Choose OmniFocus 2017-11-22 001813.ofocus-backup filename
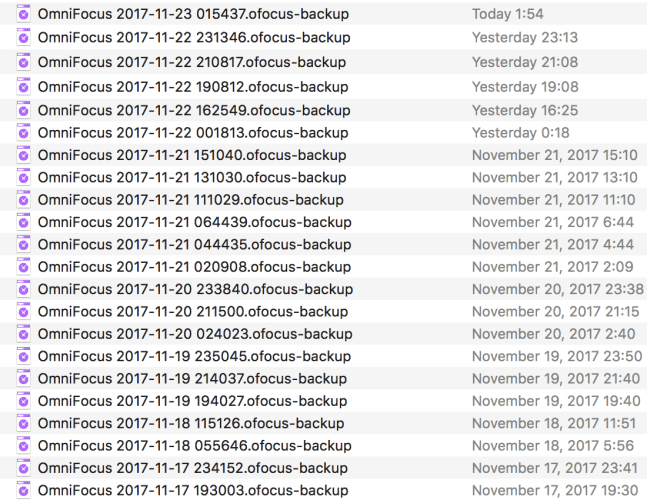This screenshot has height=500, width=647. tap(193, 133)
